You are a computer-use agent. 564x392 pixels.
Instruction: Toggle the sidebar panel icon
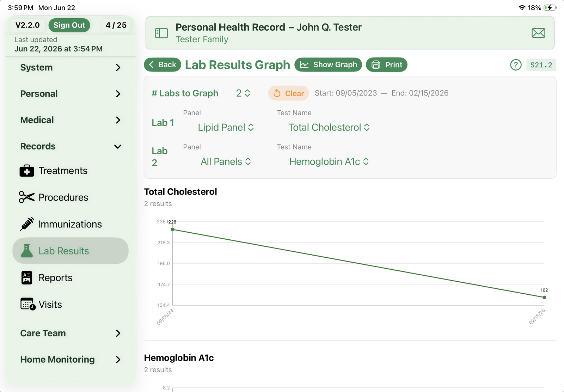click(x=161, y=33)
